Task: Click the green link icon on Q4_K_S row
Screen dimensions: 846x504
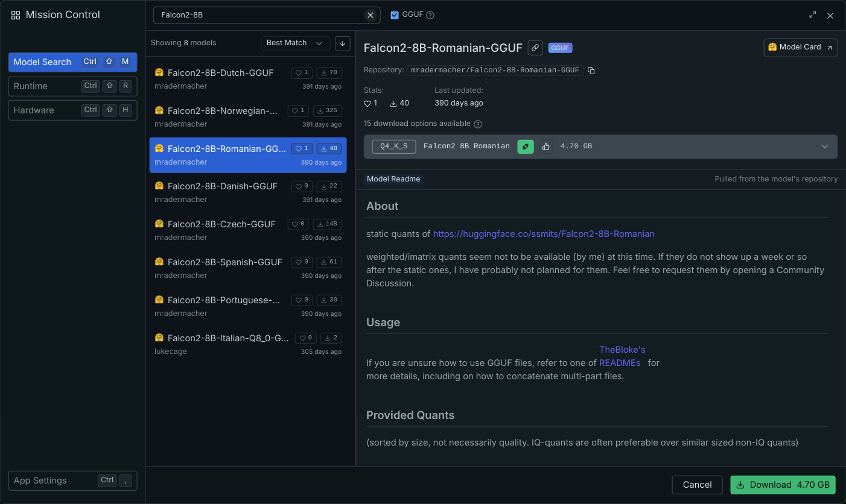Action: tap(525, 146)
